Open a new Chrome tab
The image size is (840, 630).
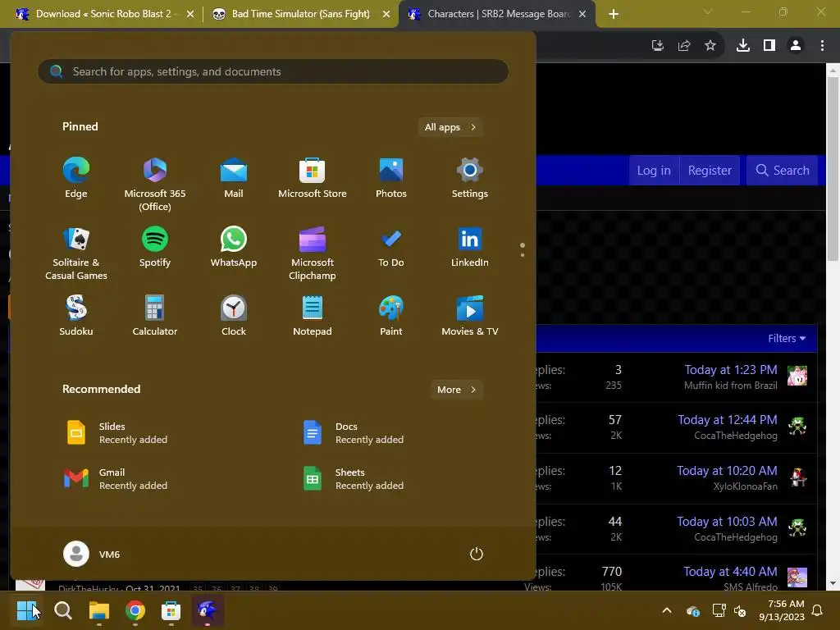(614, 14)
